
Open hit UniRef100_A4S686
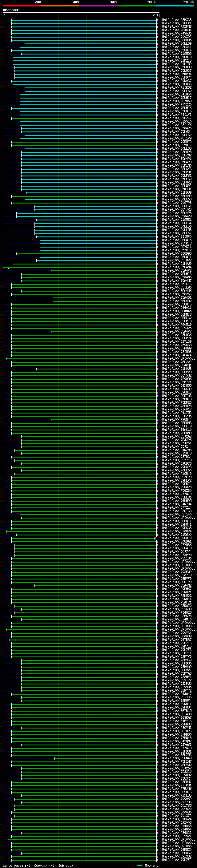point(177,33)
